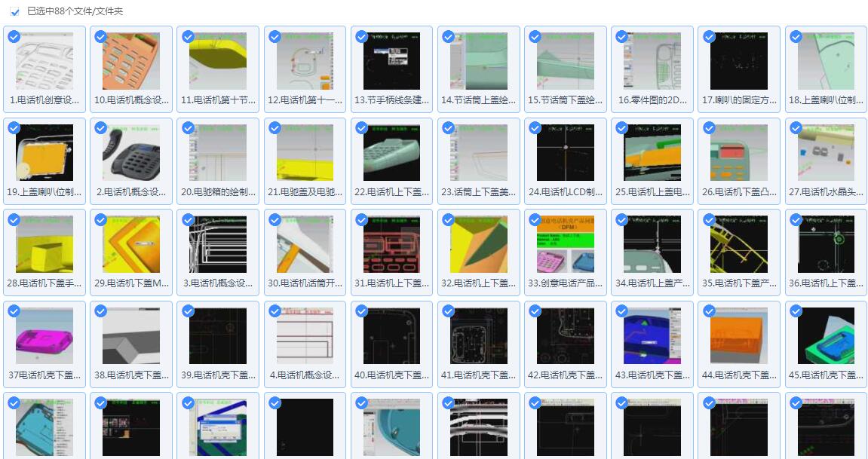Uncheck the checkbox on file 1.电话机创意设
This screenshot has width=868, height=459.
[x=14, y=37]
